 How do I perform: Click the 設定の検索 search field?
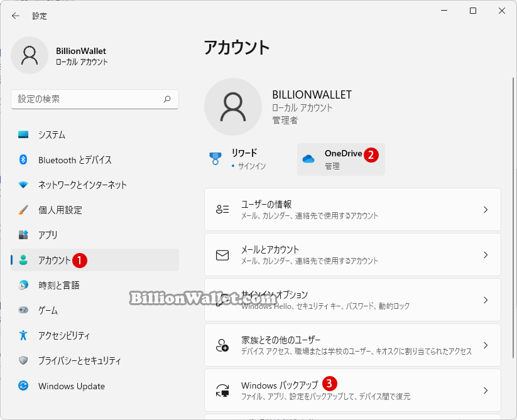pos(95,99)
